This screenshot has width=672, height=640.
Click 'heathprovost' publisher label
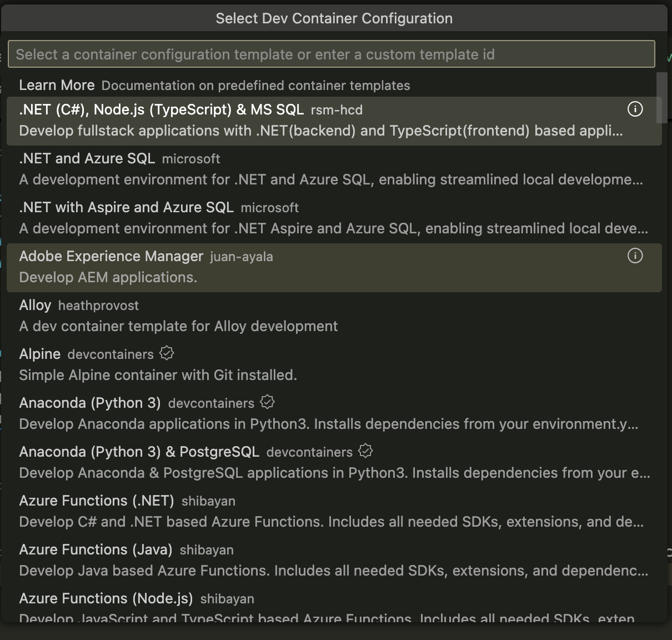[x=98, y=306]
